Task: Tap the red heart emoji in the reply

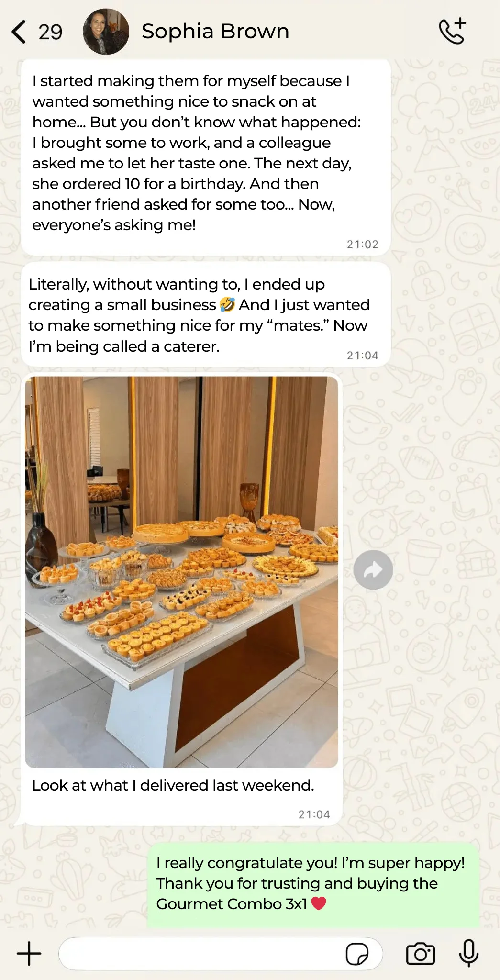Action: [x=318, y=903]
